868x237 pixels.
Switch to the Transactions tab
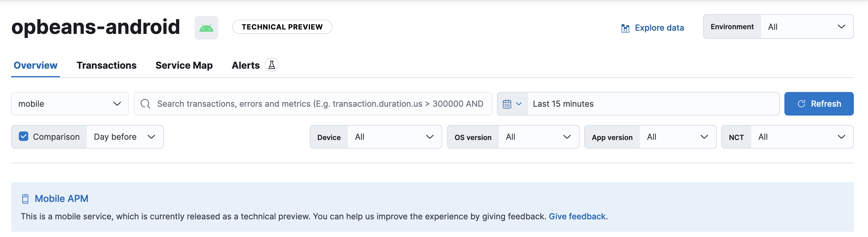[x=107, y=65]
